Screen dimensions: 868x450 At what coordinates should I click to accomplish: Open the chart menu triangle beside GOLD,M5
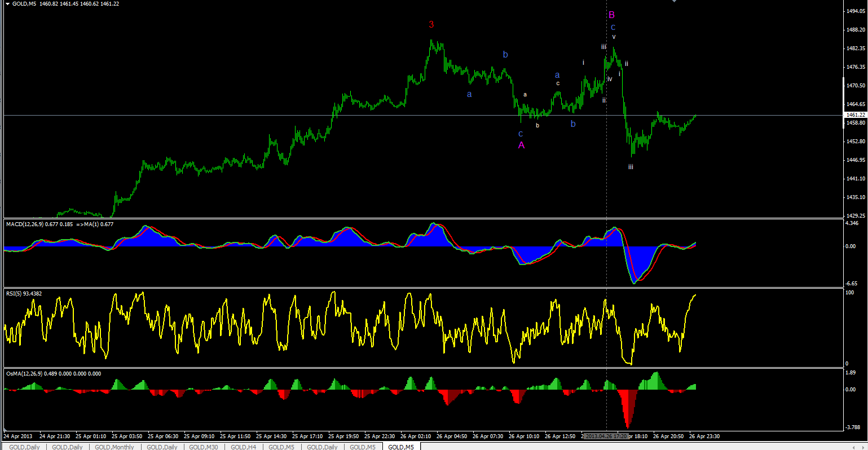(7, 3)
